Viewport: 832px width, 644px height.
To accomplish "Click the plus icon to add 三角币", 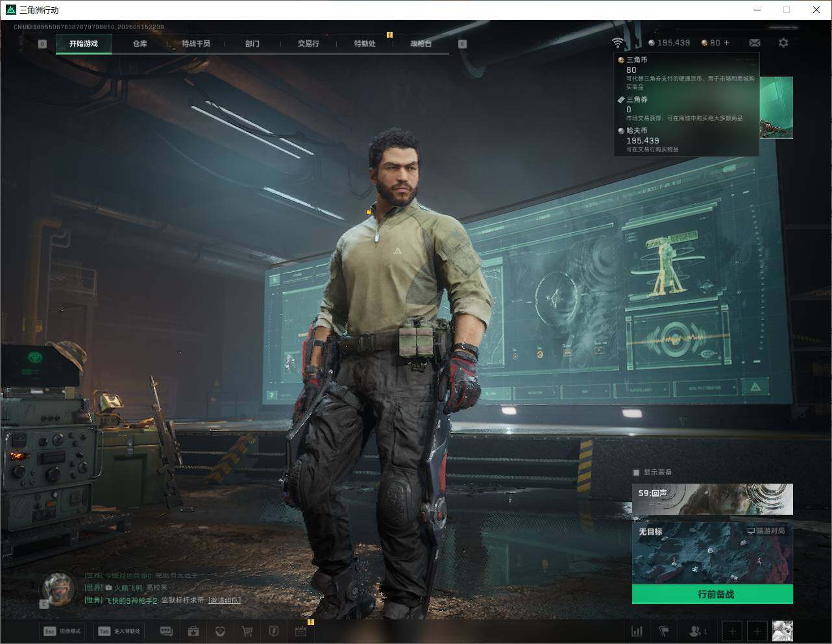I will [x=726, y=43].
